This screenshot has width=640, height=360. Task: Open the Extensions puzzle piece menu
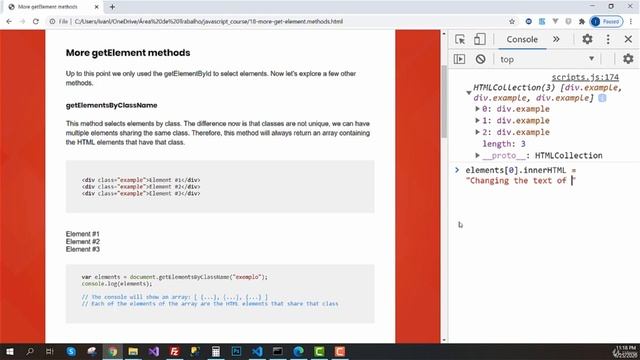(582, 21)
